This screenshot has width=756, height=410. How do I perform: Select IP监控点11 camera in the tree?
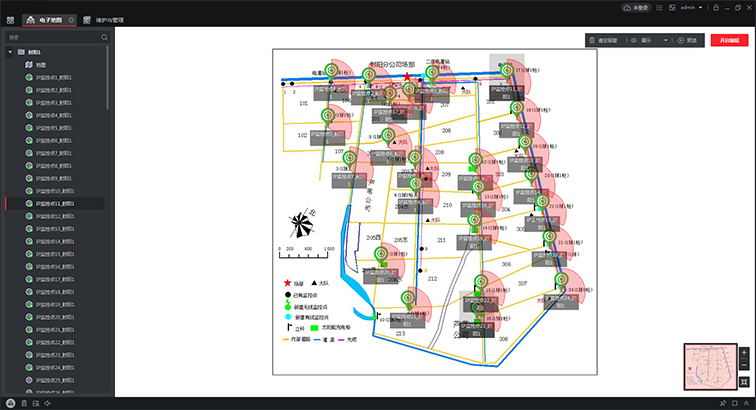(x=54, y=203)
